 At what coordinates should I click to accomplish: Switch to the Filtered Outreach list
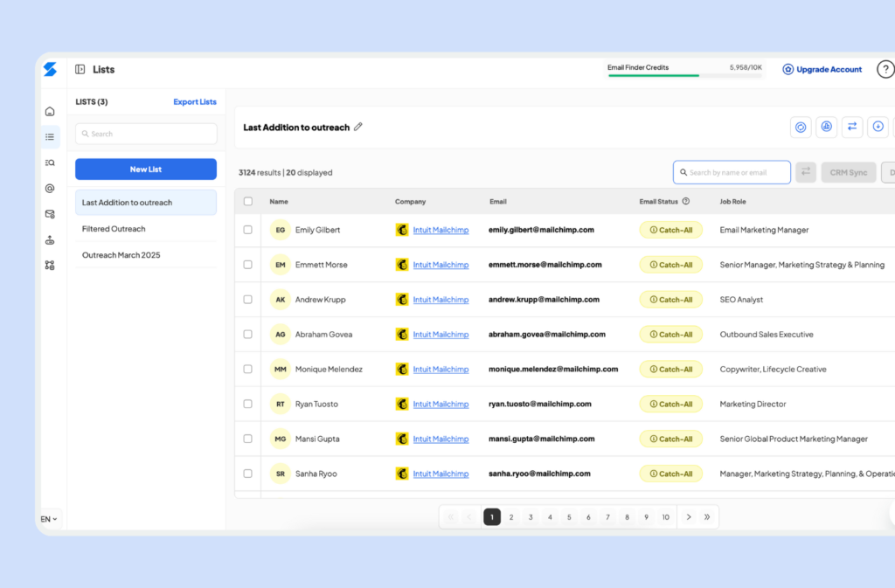click(x=114, y=228)
